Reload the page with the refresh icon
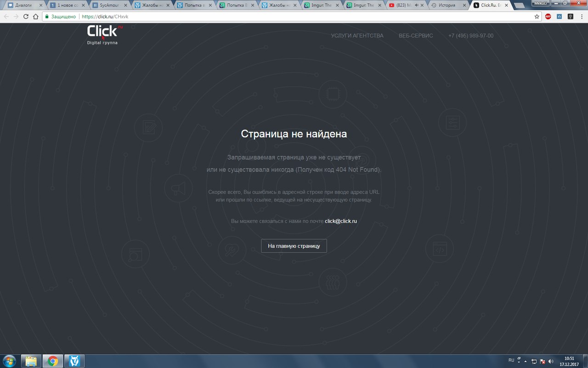Image resolution: width=588 pixels, height=368 pixels. [26, 16]
